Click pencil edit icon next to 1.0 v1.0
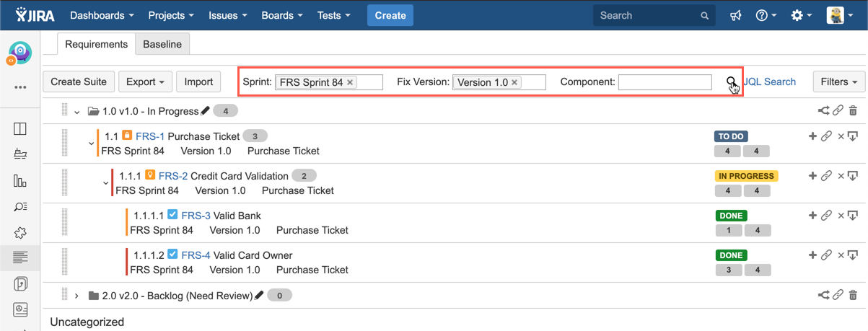 205,111
